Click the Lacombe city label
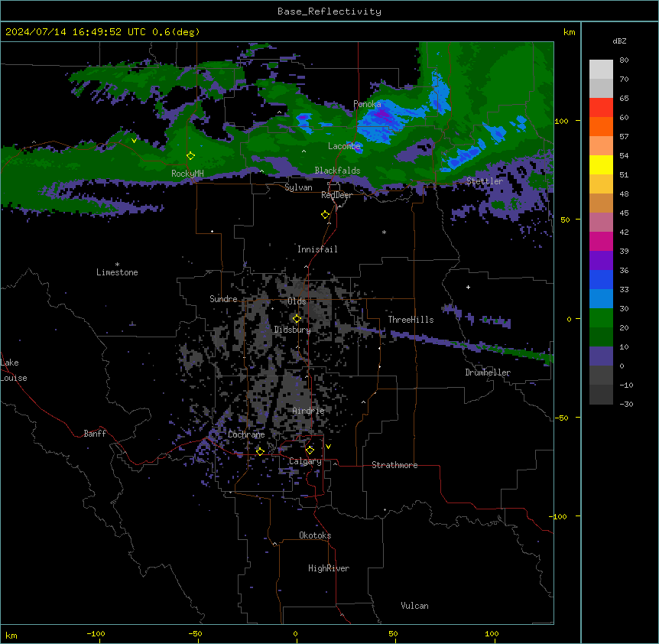Screen dimensions: 659x644 pyautogui.click(x=344, y=146)
